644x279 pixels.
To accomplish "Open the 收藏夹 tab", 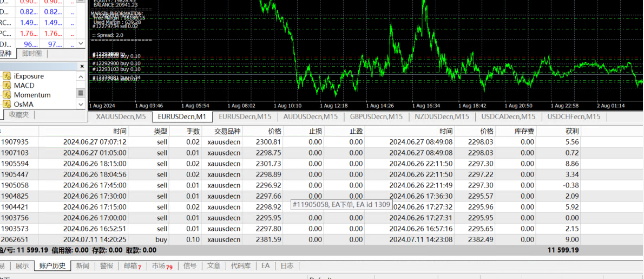I will click(19, 114).
